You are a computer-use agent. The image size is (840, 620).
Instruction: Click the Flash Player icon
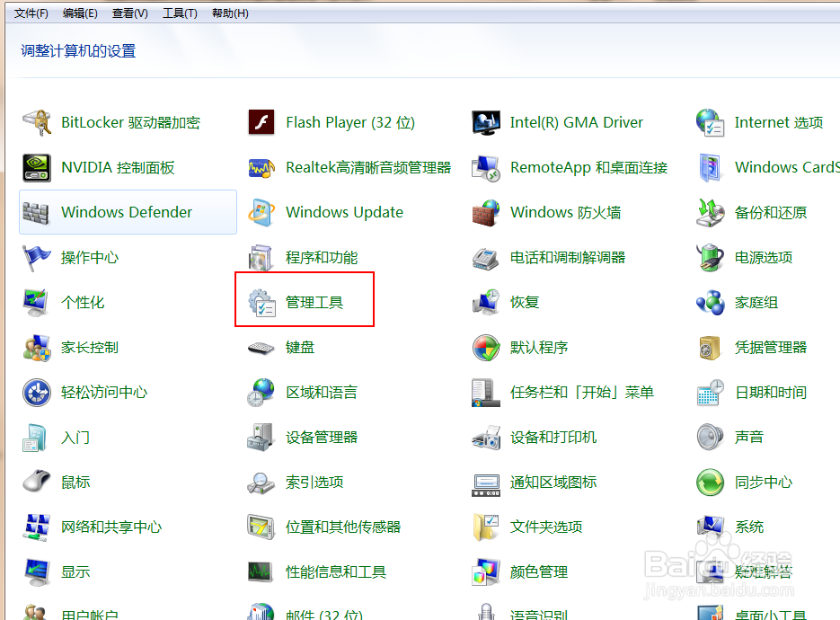coord(261,123)
